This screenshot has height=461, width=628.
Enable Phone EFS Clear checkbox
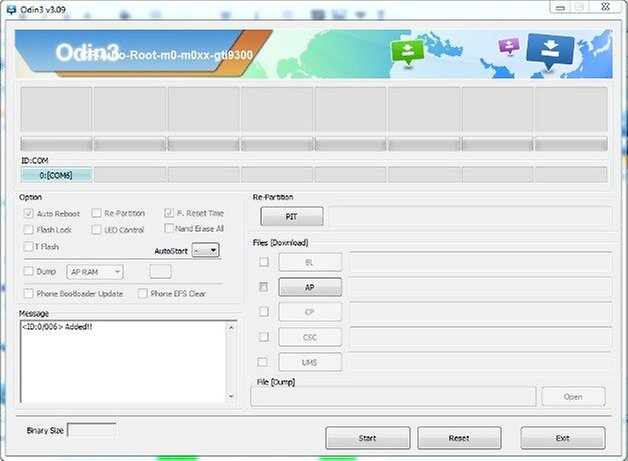(143, 294)
